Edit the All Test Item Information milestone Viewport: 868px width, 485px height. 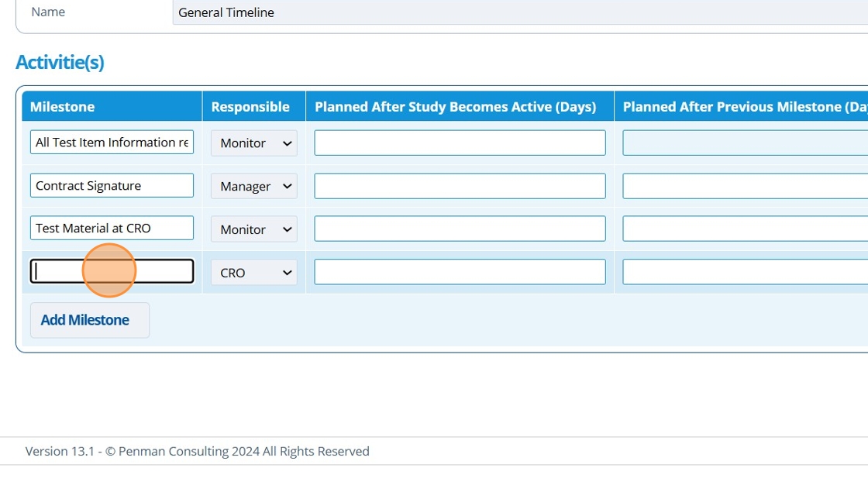pos(112,143)
